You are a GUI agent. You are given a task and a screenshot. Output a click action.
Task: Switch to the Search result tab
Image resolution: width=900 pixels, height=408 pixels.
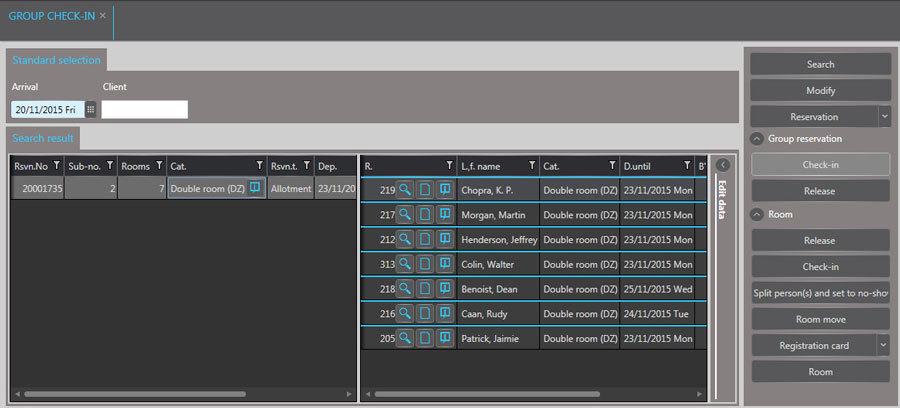[41, 138]
